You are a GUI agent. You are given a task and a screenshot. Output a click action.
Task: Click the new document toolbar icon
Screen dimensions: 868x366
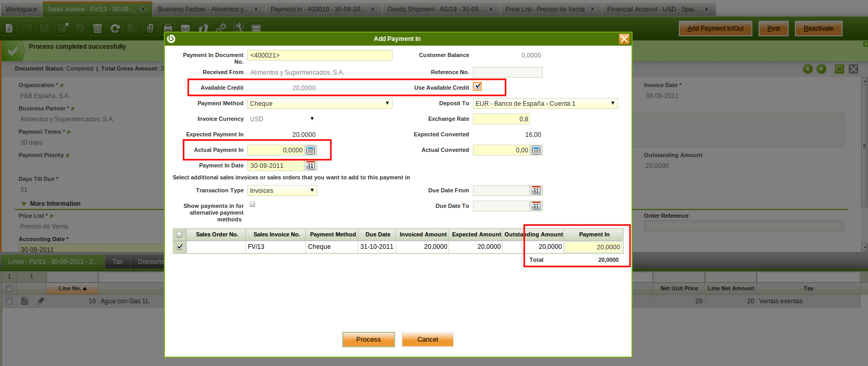(x=9, y=29)
